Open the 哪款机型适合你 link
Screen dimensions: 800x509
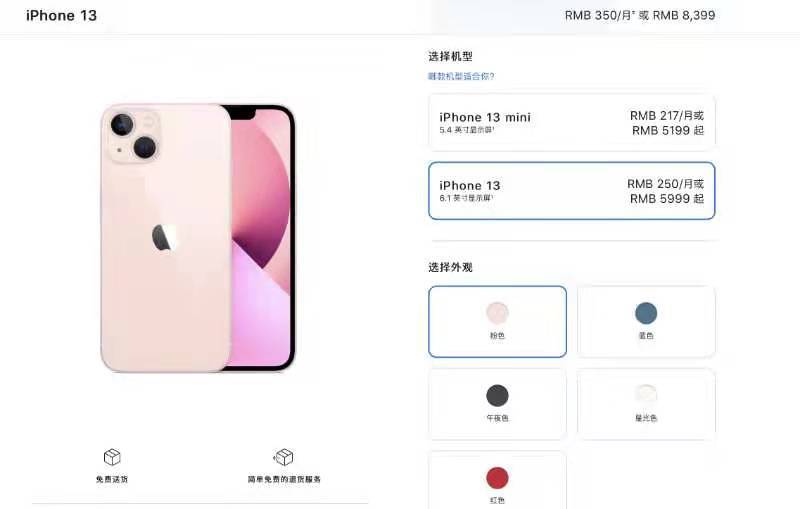[461, 76]
